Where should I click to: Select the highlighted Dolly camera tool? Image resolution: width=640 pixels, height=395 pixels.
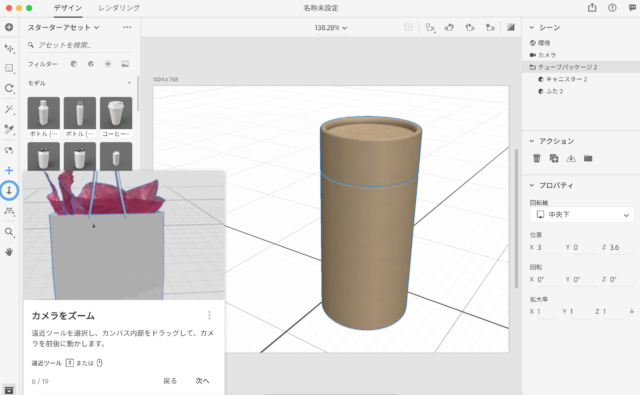[9, 190]
